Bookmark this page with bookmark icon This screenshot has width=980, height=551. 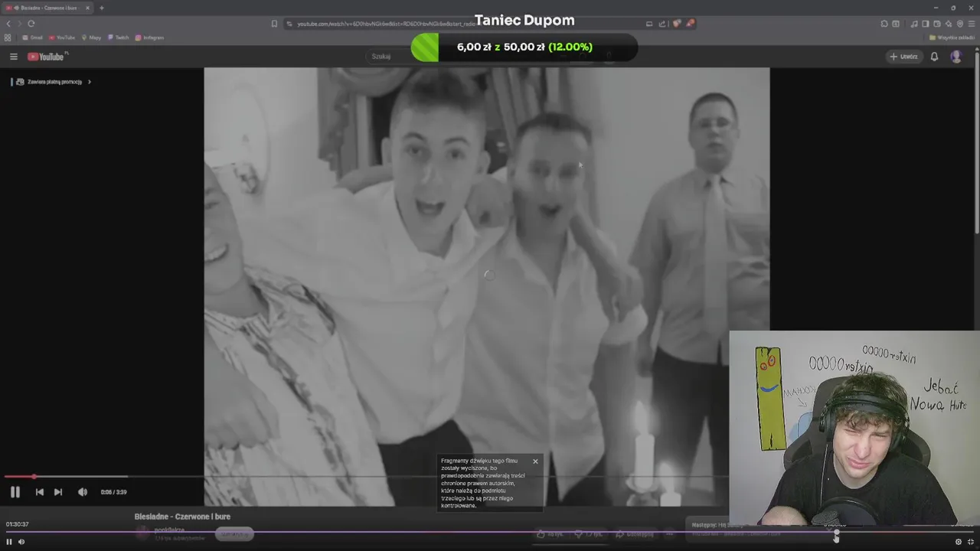[x=274, y=24]
